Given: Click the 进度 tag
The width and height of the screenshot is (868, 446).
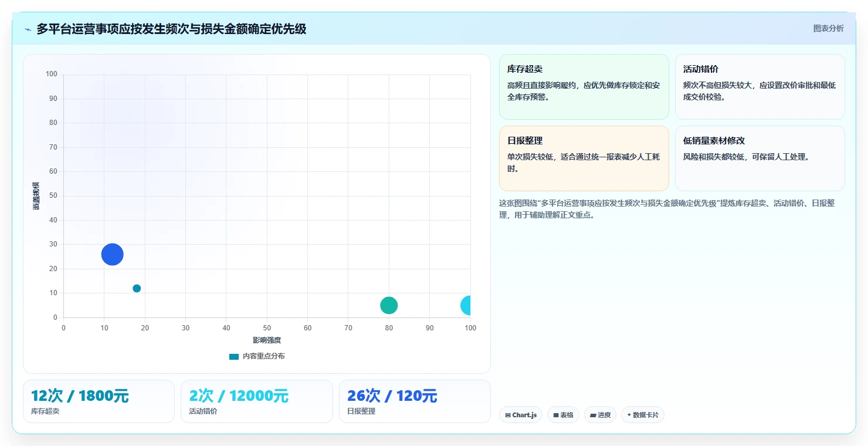Looking at the screenshot, I should point(600,415).
